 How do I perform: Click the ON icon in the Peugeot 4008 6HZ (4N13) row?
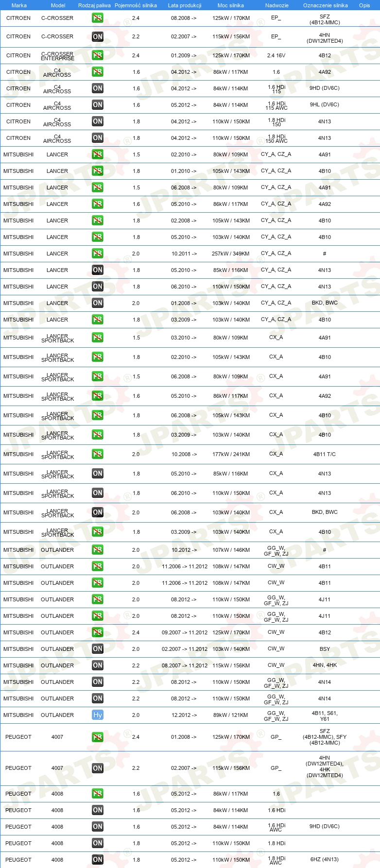tap(98, 860)
